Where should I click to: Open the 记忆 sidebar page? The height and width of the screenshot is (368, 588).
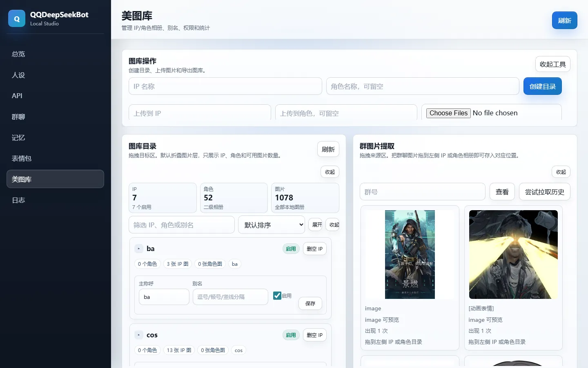tap(55, 138)
